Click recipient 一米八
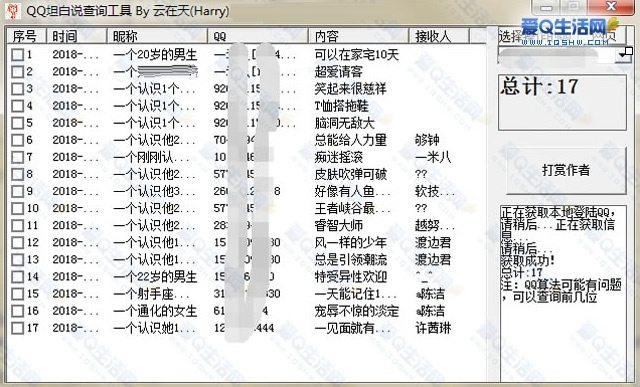This screenshot has height=387, width=640. pos(433,157)
